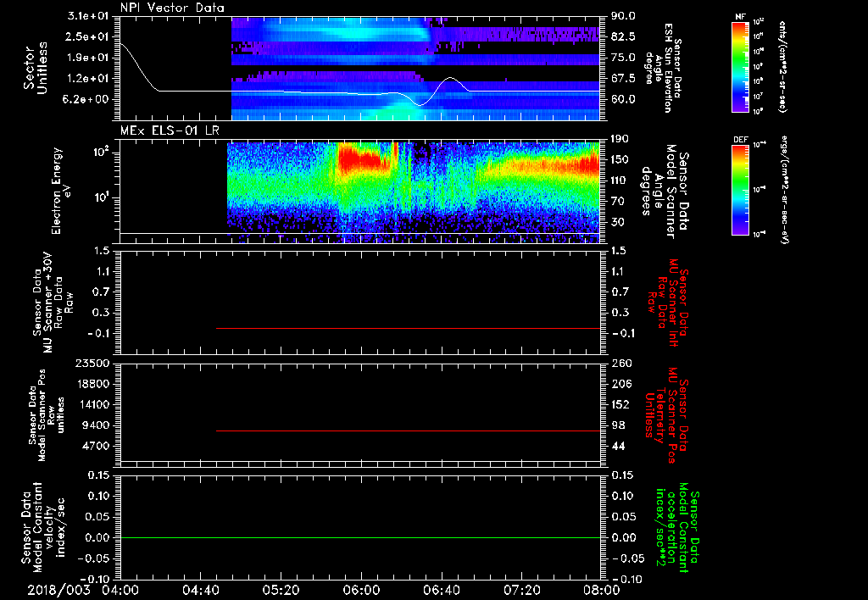Click the '18800' scanner position axis value
Image resolution: width=868 pixels, height=600 pixels.
(93, 384)
